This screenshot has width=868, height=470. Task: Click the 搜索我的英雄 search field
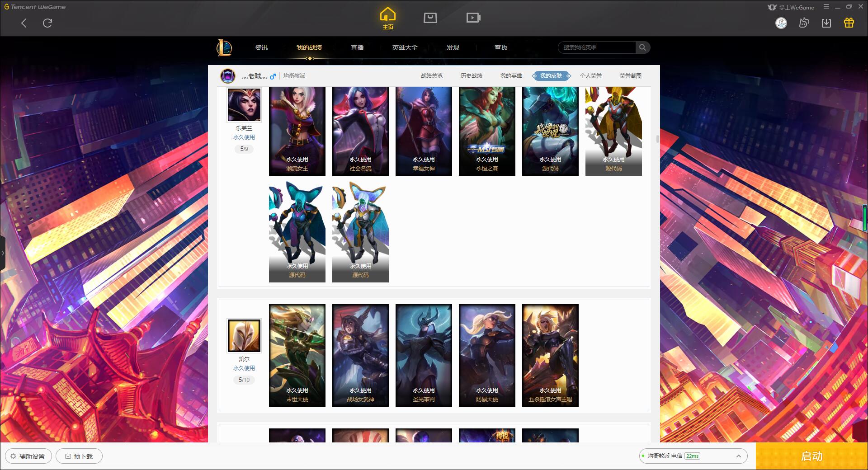pos(597,47)
